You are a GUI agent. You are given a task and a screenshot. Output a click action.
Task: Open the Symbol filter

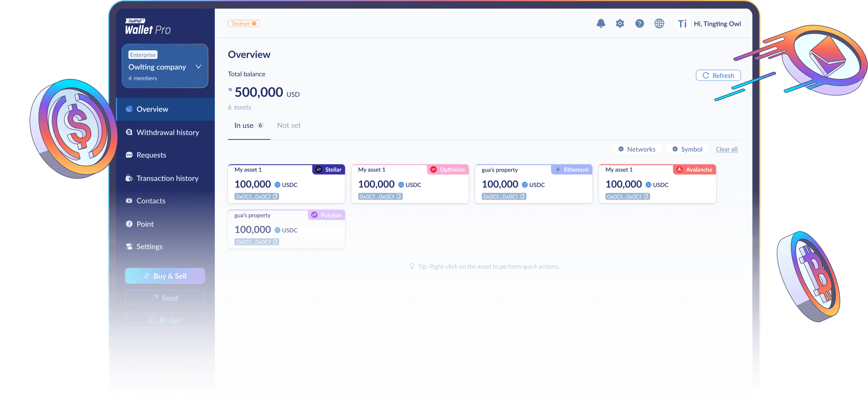[x=687, y=149]
